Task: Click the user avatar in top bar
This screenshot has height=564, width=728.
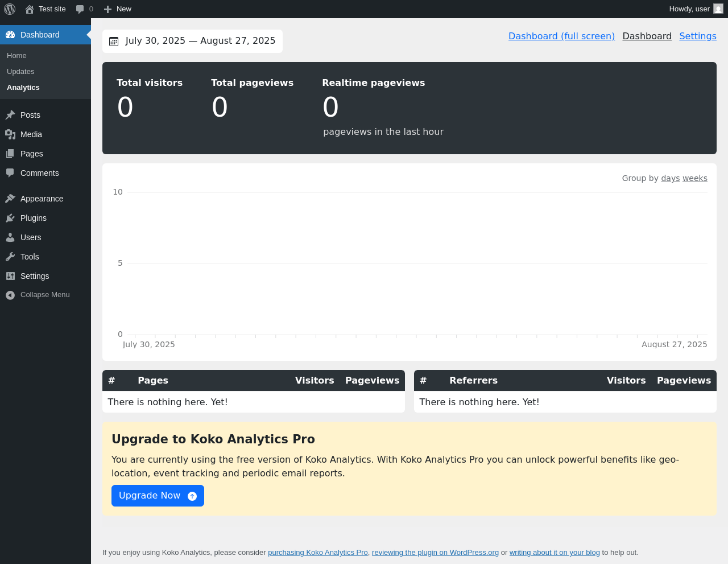Action: (x=718, y=9)
